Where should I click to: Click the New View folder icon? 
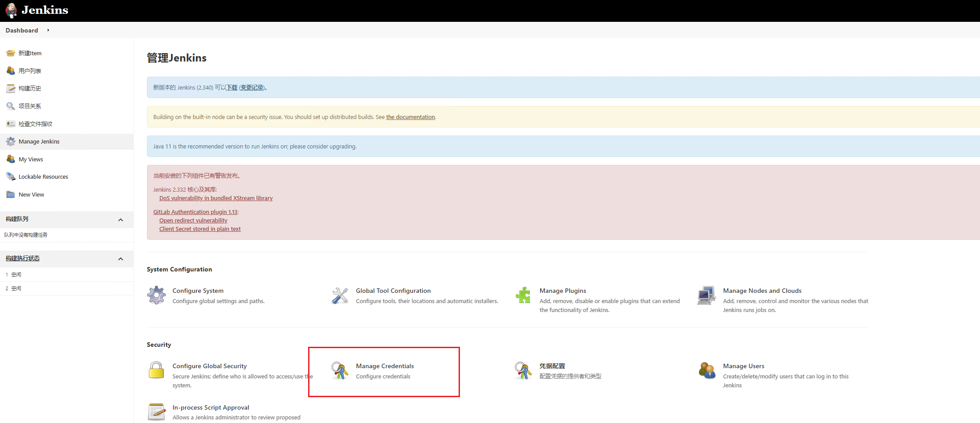tap(11, 194)
